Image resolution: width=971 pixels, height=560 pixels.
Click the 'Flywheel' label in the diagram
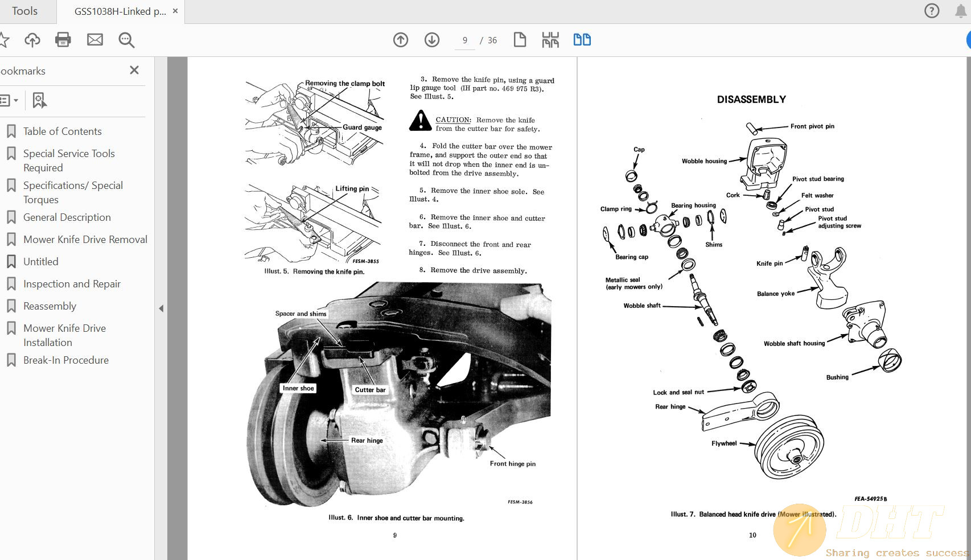click(724, 443)
